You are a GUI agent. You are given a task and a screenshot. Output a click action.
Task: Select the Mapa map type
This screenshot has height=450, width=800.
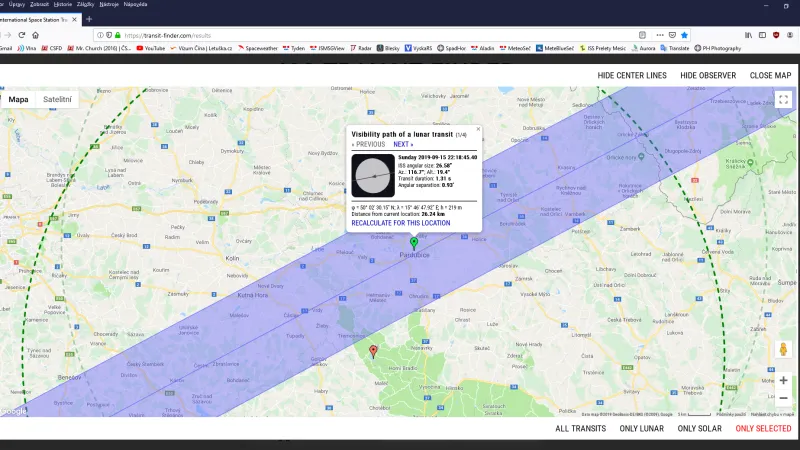click(x=19, y=100)
